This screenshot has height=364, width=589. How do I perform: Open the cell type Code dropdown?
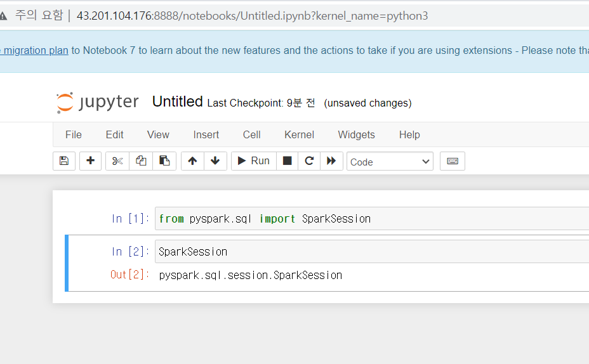click(390, 161)
